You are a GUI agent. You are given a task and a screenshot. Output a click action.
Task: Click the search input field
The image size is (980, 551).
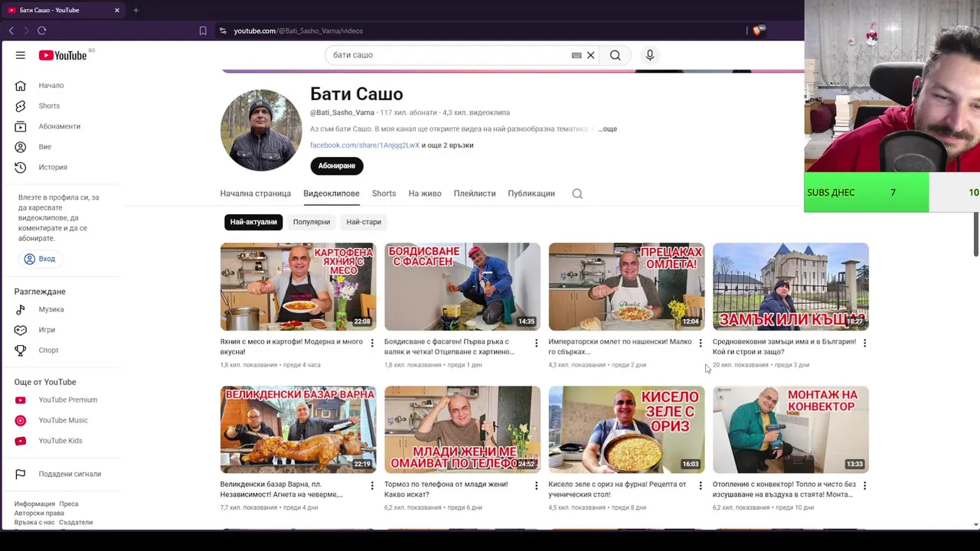click(x=452, y=55)
